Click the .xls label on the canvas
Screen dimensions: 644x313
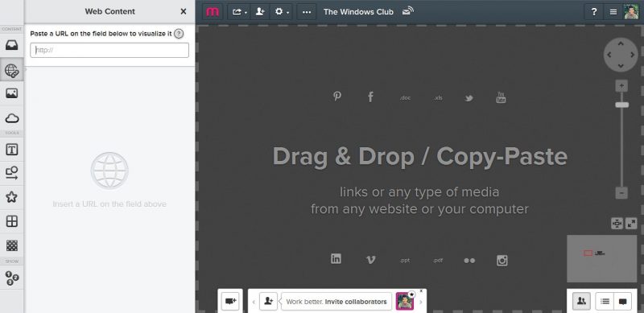tap(438, 97)
